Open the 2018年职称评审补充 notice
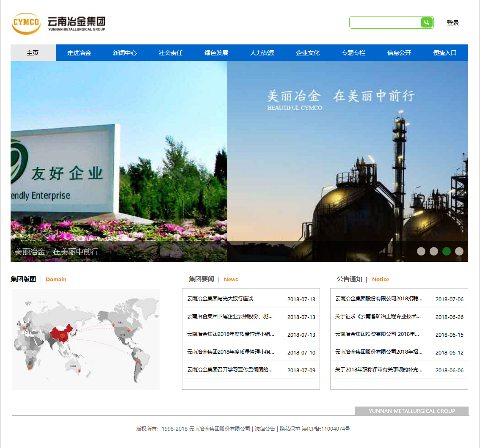480x448 pixels. click(378, 370)
